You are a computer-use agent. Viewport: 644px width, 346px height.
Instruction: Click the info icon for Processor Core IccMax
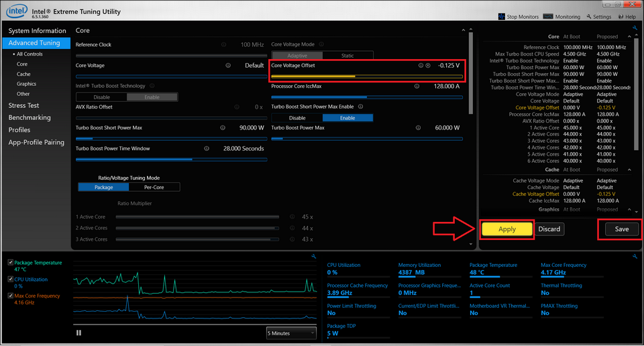pos(417,86)
